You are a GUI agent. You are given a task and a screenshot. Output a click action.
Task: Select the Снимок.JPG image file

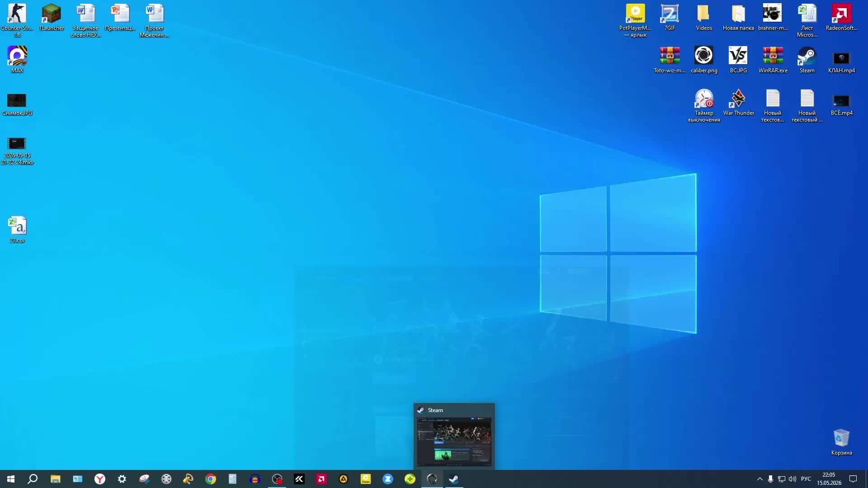tap(17, 104)
